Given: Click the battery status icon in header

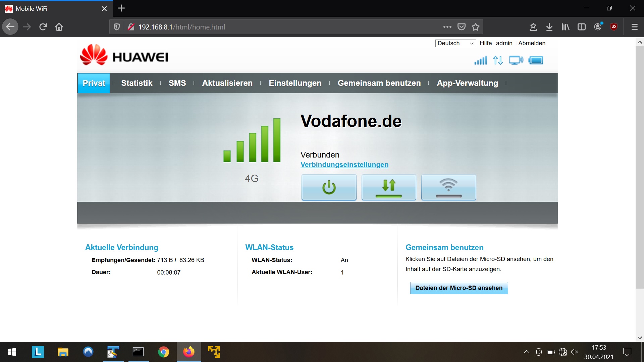Looking at the screenshot, I should 536,61.
